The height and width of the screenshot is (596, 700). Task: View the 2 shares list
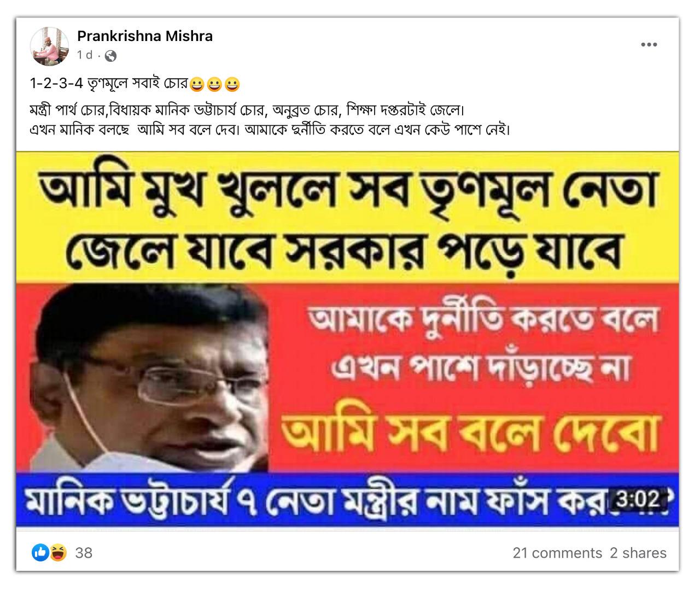click(638, 553)
